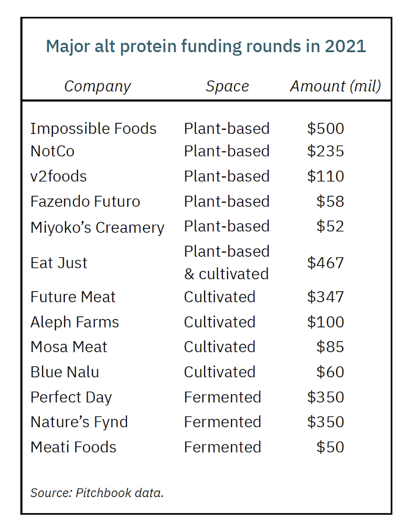Click the Meati Foods company name
407x532 pixels.
click(73, 447)
